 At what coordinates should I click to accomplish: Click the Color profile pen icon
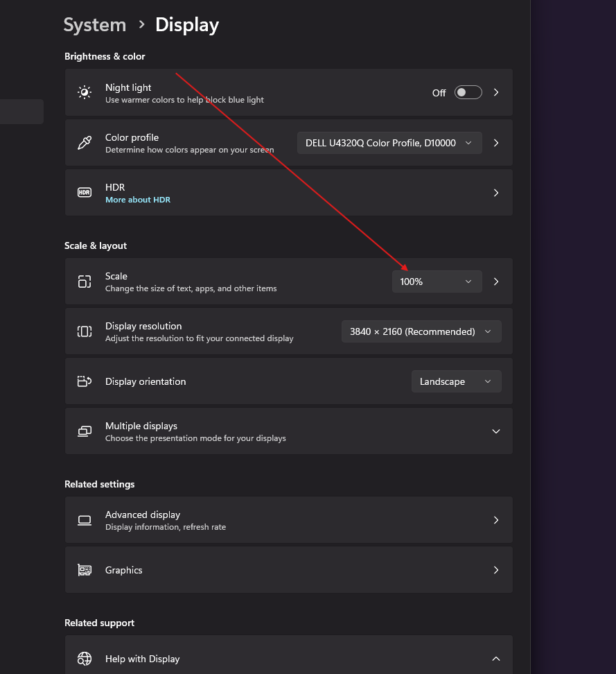84,142
